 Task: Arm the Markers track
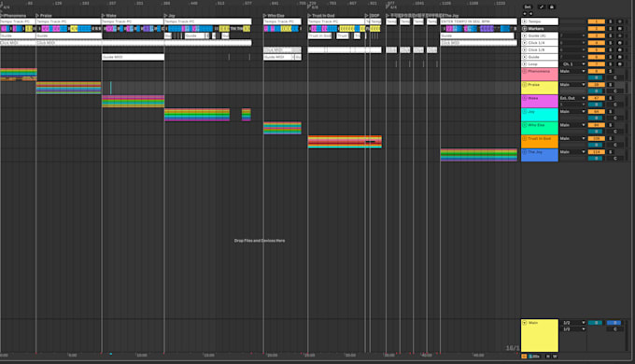[620, 29]
